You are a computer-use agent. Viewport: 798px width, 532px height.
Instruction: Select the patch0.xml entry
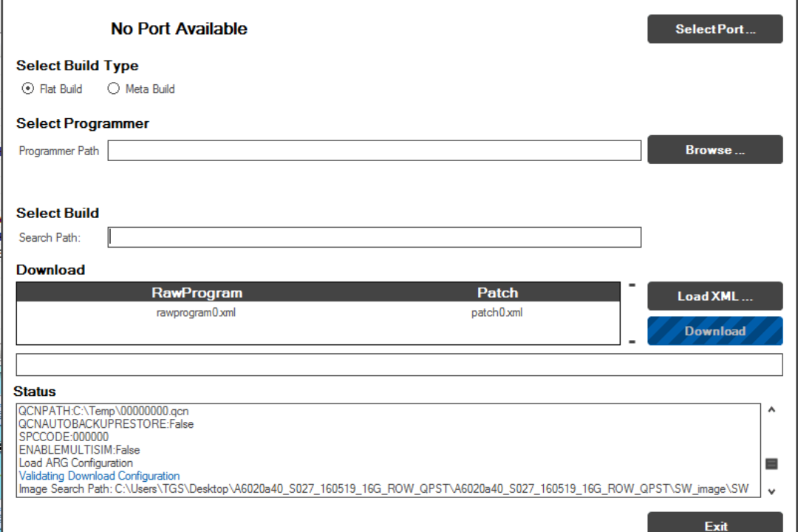click(x=497, y=313)
